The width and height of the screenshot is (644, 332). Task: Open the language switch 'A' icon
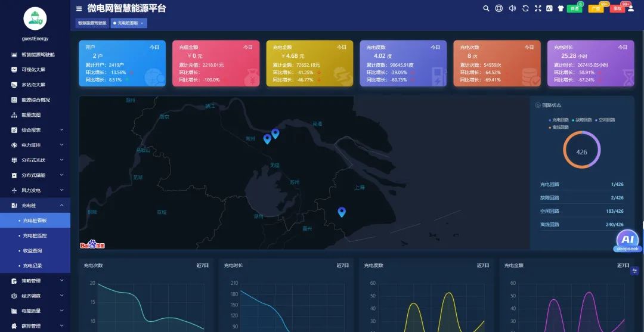coord(549,8)
